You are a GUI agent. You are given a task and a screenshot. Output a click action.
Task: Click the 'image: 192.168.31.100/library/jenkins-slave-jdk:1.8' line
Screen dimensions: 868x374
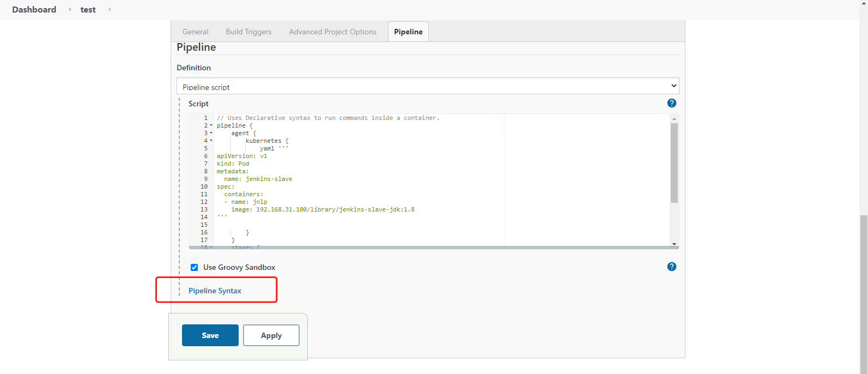pos(323,209)
